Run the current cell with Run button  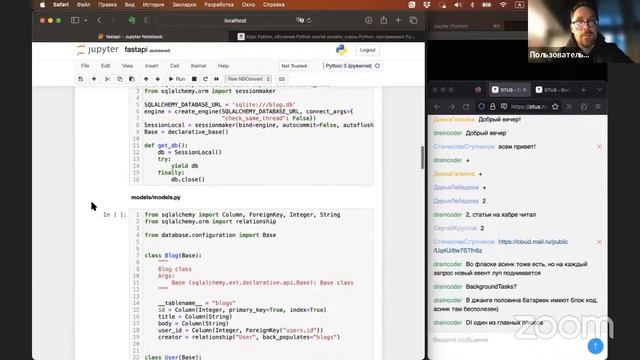pyautogui.click(x=177, y=79)
